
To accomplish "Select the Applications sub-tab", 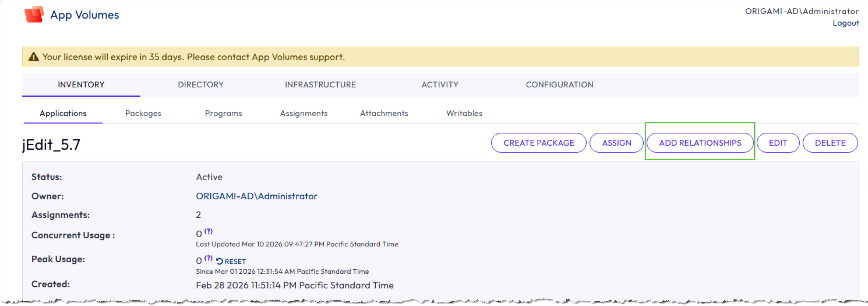I will point(63,113).
